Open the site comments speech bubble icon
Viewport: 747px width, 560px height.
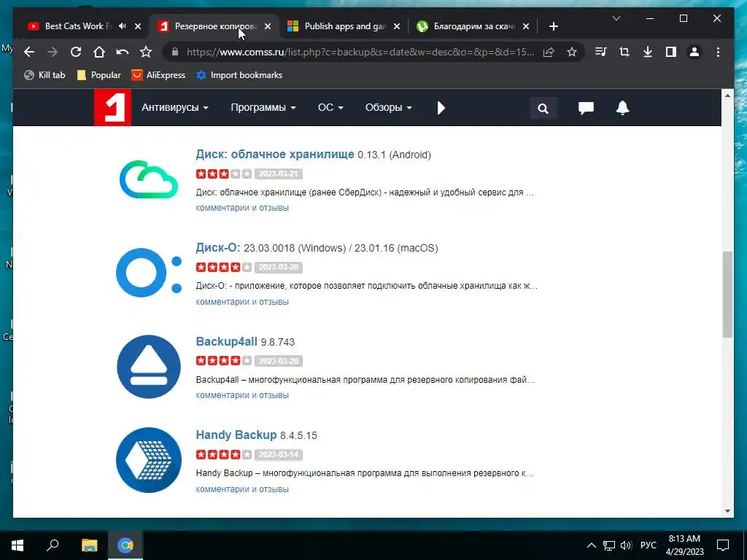coord(586,108)
